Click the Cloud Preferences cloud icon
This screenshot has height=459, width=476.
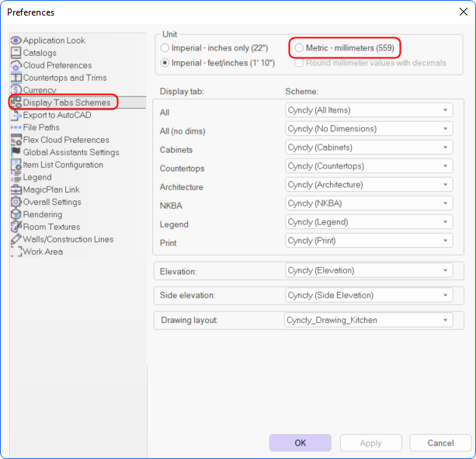point(16,65)
